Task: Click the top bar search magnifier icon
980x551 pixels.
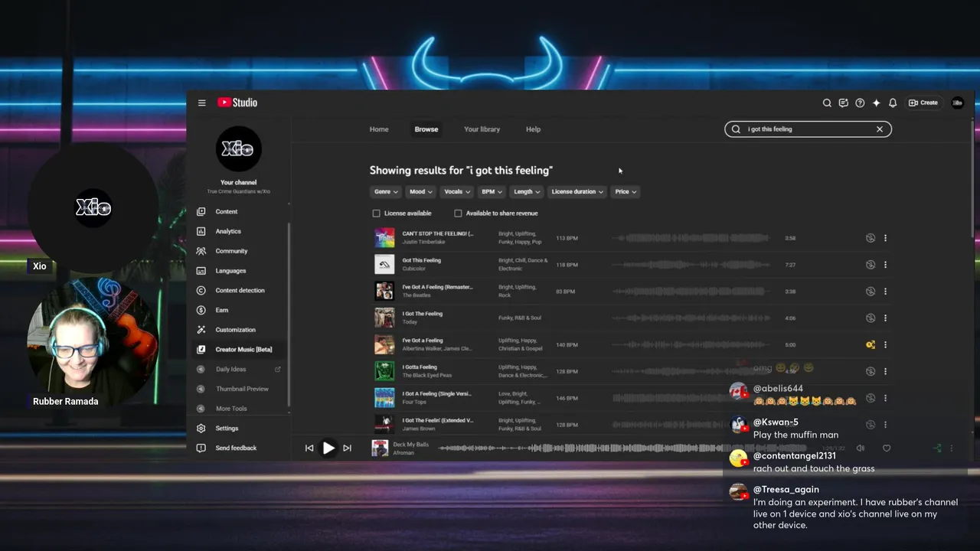Action: coord(827,103)
